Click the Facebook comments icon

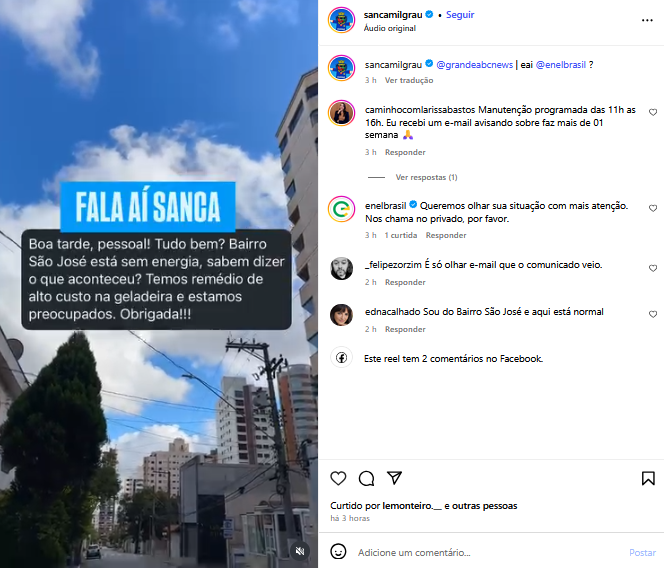click(341, 358)
